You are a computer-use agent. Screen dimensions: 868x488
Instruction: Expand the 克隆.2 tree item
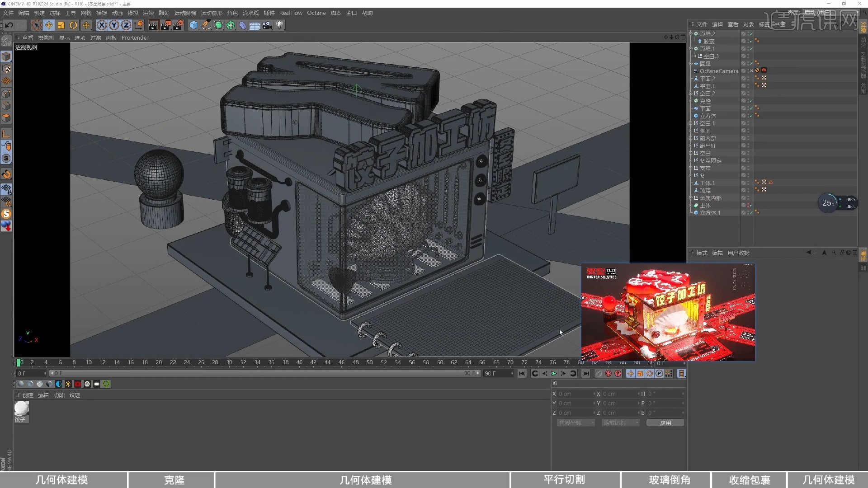tap(690, 33)
